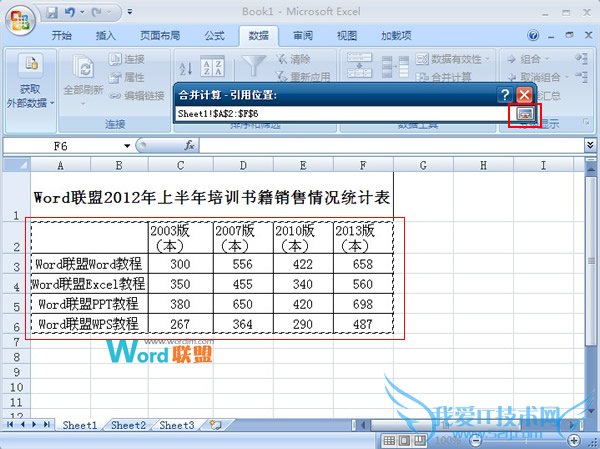Screen dimensions: 600x449
Task: Go to previous sheet navigation arrow
Action: [22, 425]
